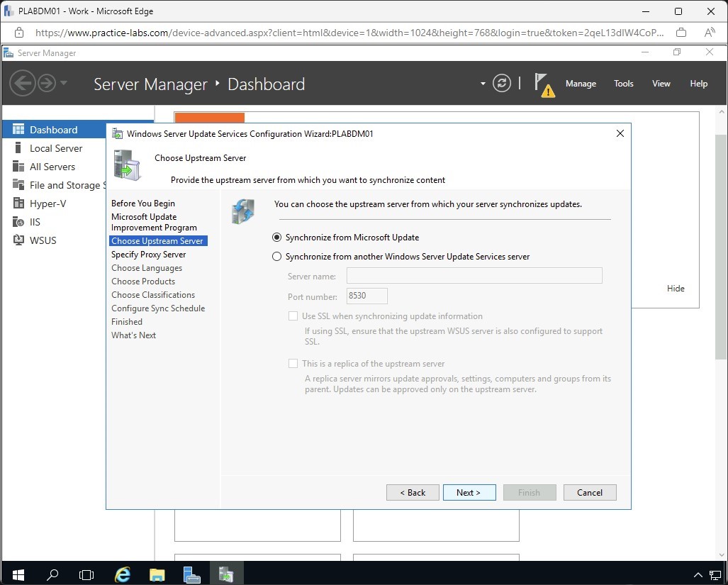The height and width of the screenshot is (585, 728).
Task: Select IIS in the sidebar
Action: [35, 222]
